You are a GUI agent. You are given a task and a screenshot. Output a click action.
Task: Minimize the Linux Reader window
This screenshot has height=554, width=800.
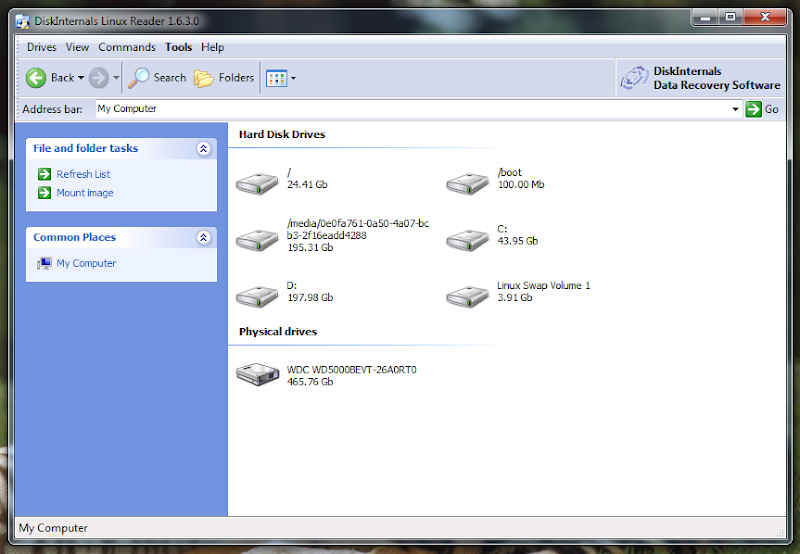tap(706, 17)
